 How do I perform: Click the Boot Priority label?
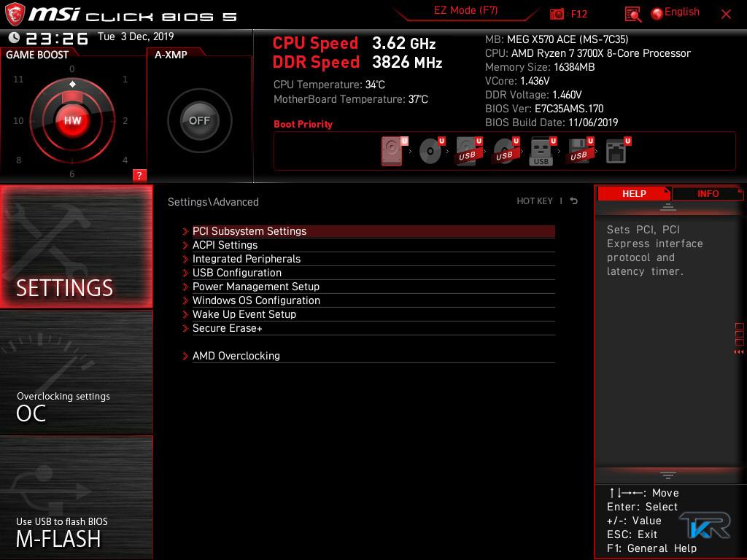(x=303, y=124)
